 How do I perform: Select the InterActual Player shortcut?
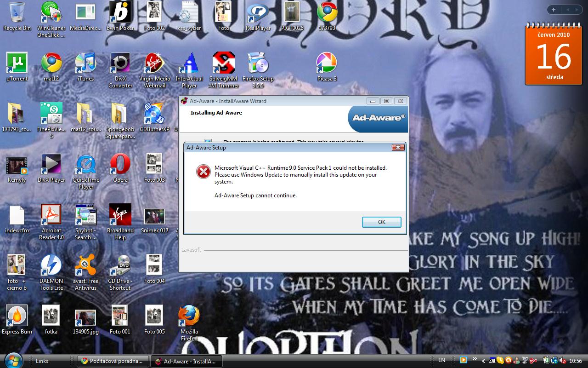[189, 70]
